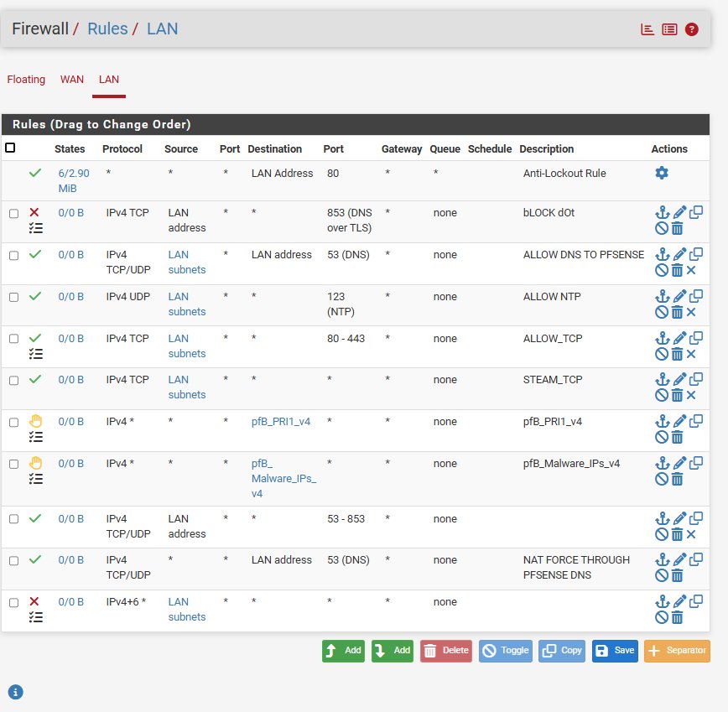
Task: Open the status graph icon in the header
Action: (647, 29)
